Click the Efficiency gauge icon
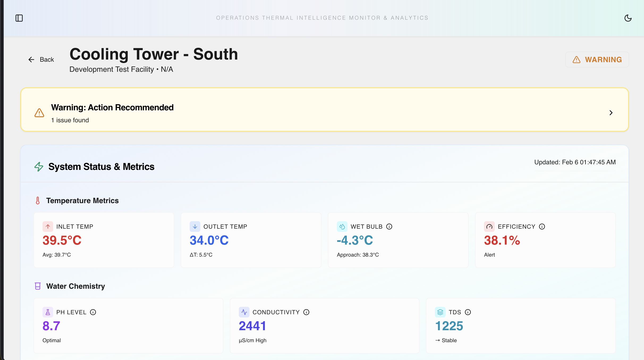Viewport: 644px width, 360px height. pyautogui.click(x=489, y=227)
